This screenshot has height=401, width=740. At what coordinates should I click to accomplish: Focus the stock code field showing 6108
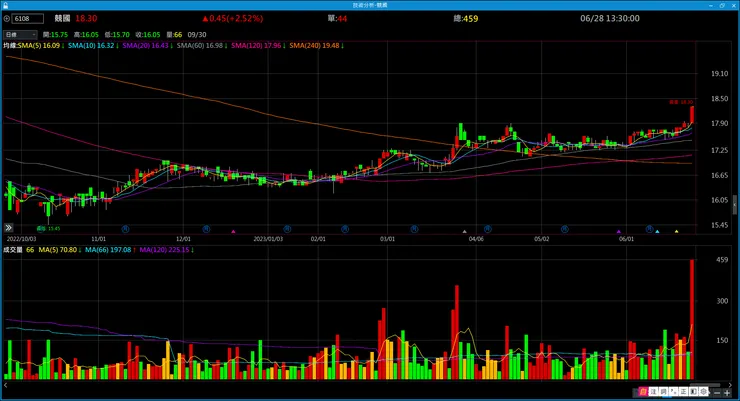(27, 18)
